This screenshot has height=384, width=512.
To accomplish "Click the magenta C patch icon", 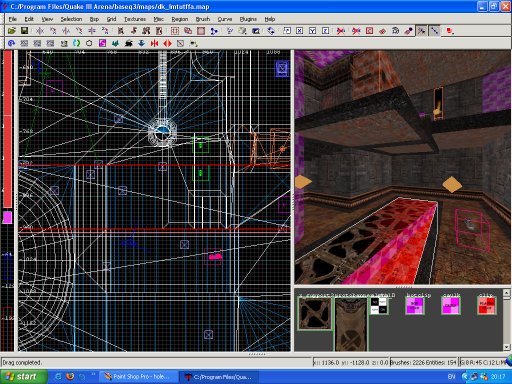I will 102,43.
